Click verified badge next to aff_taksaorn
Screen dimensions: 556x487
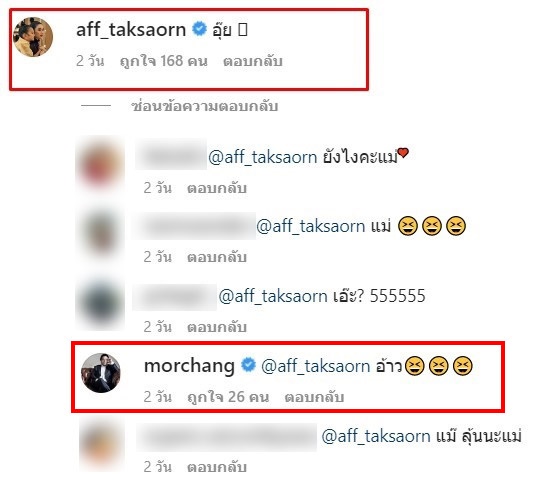(199, 29)
